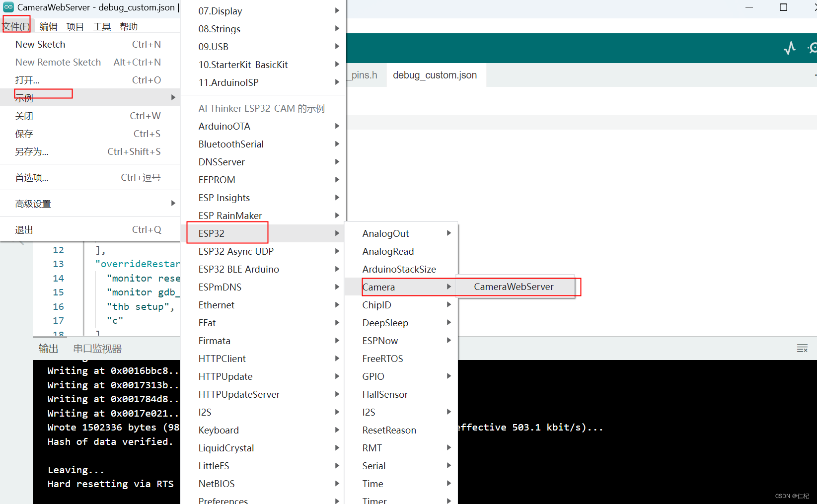Open ChipID submenu
Screen dimensions: 817x504
pos(402,305)
